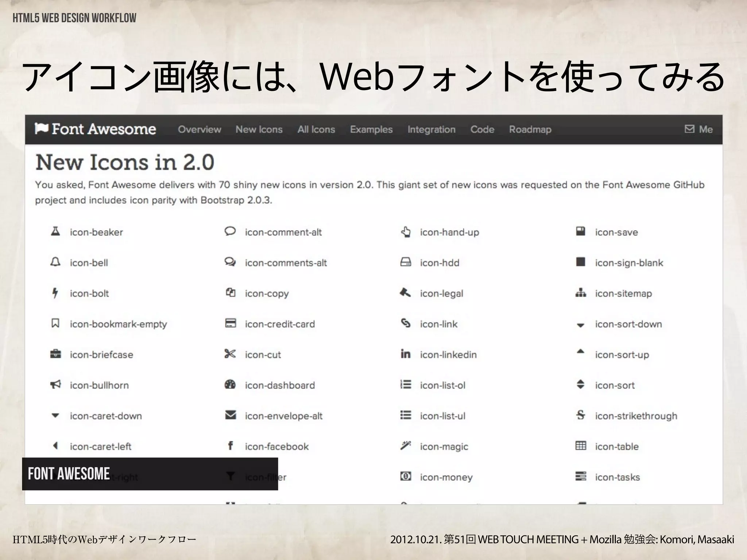Viewport: 747px width, 560px height.
Task: Open the Examples nav item
Action: [371, 129]
